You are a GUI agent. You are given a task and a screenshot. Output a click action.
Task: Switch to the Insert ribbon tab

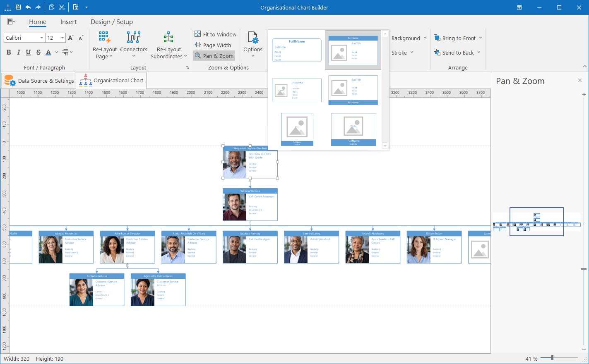(68, 22)
